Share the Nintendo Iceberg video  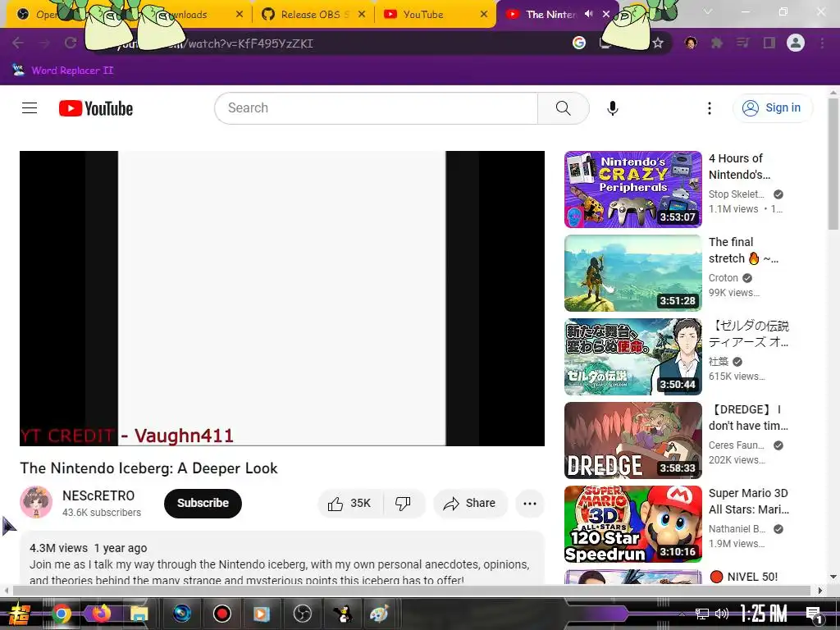pos(470,504)
